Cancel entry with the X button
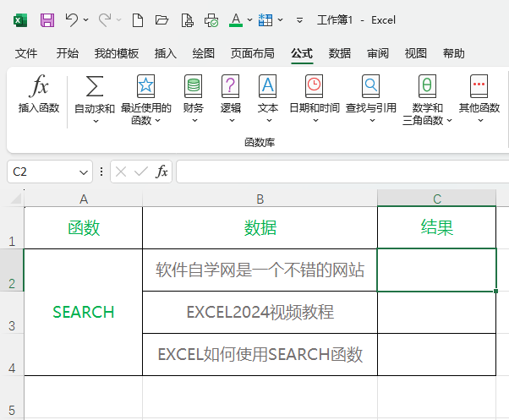Screen dimensions: 509x420 point(121,172)
